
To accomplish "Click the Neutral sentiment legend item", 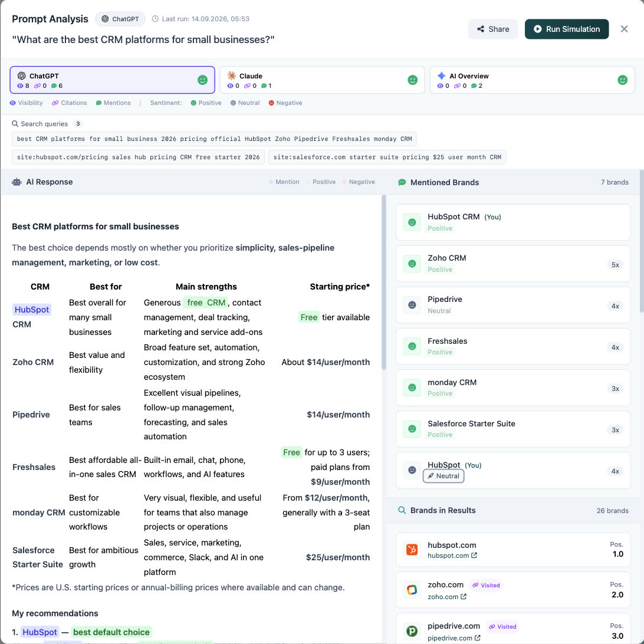I will (x=245, y=103).
